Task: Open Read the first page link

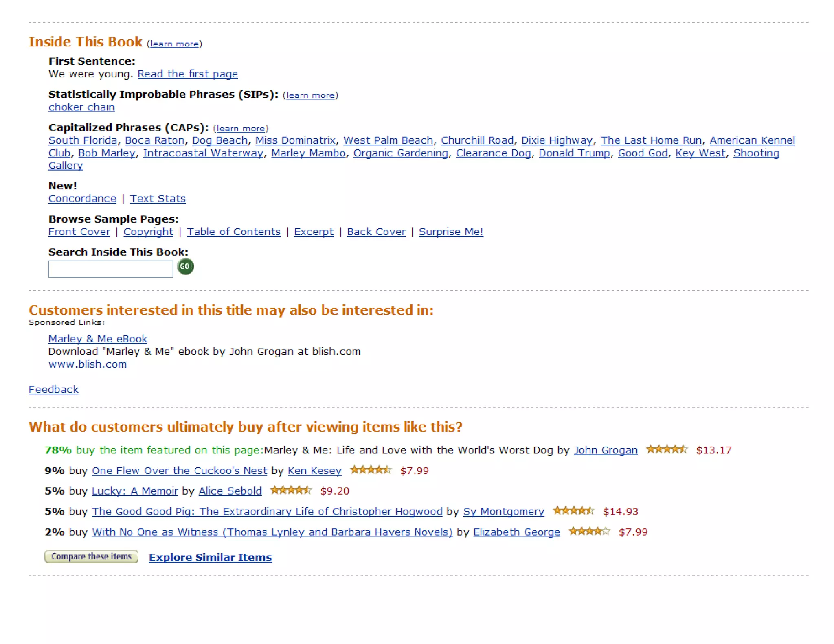Action: [x=187, y=74]
